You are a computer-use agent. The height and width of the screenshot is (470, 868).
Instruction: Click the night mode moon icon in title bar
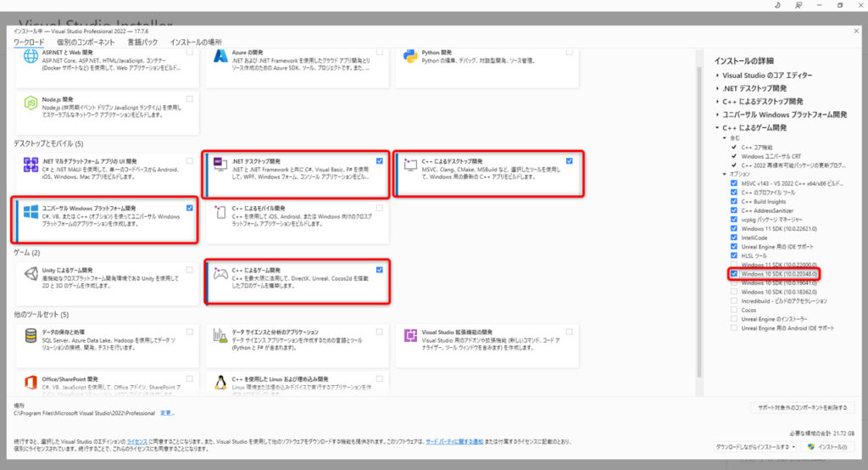tap(777, 5)
